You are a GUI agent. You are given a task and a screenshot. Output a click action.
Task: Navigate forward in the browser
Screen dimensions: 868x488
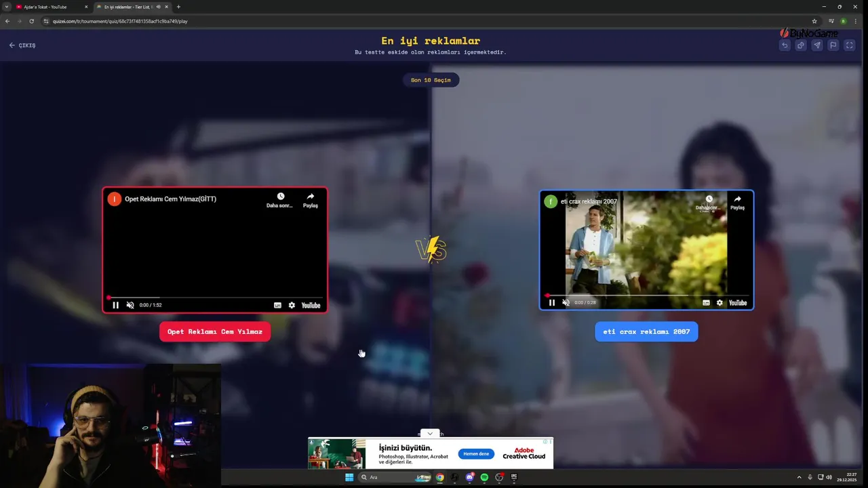[19, 21]
